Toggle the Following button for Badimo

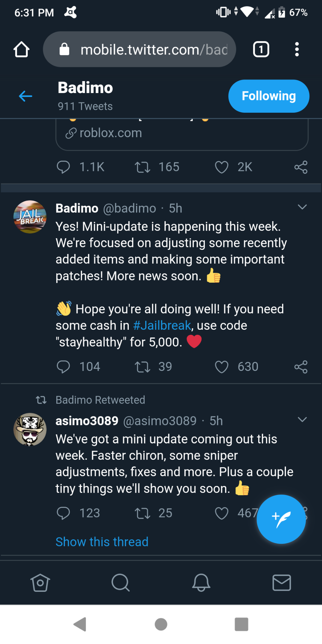pyautogui.click(x=269, y=96)
